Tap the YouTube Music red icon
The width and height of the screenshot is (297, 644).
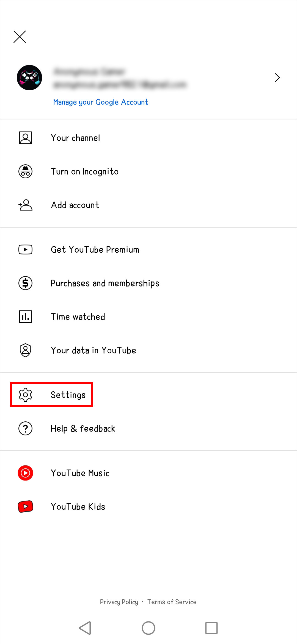(25, 473)
